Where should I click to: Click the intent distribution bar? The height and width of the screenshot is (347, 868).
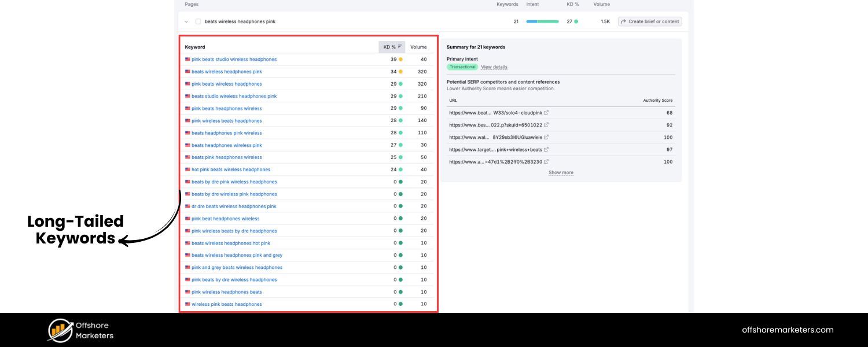click(542, 21)
